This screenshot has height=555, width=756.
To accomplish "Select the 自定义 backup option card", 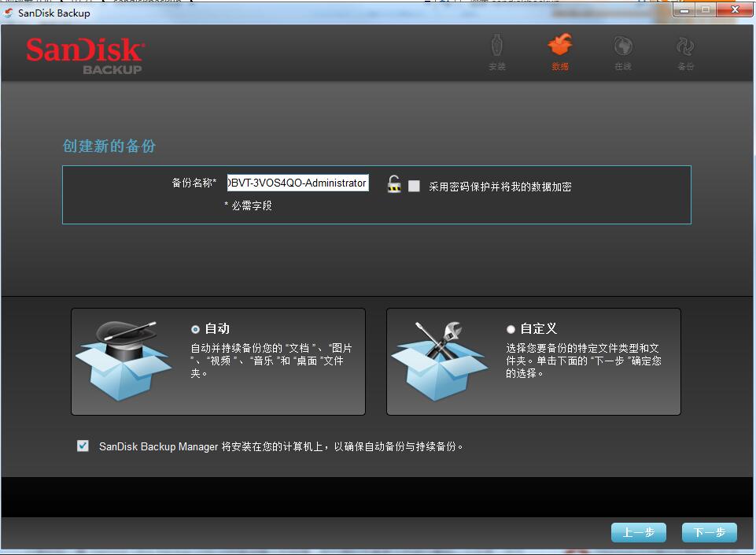I will 533,361.
